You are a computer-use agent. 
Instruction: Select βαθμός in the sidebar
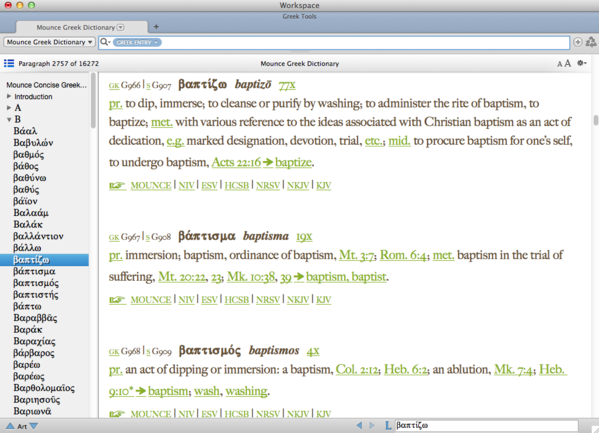pyautogui.click(x=29, y=154)
